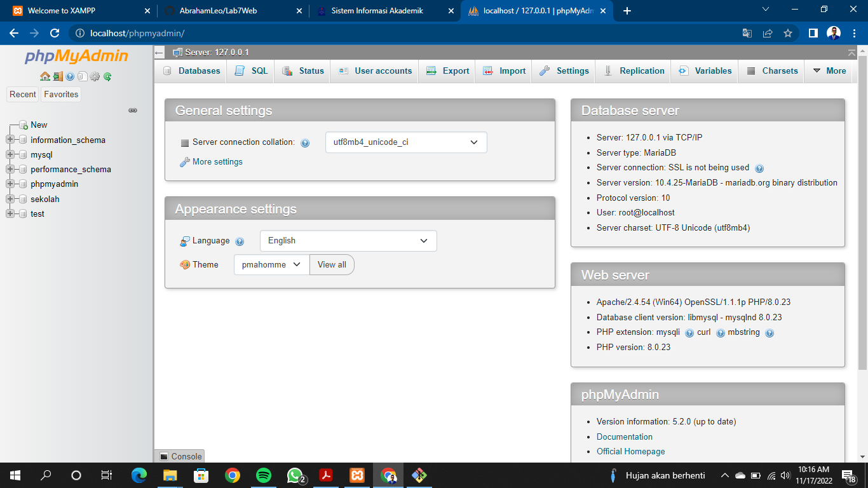This screenshot has height=488, width=868.
Task: Click the translate page icon in address bar
Action: point(747,33)
